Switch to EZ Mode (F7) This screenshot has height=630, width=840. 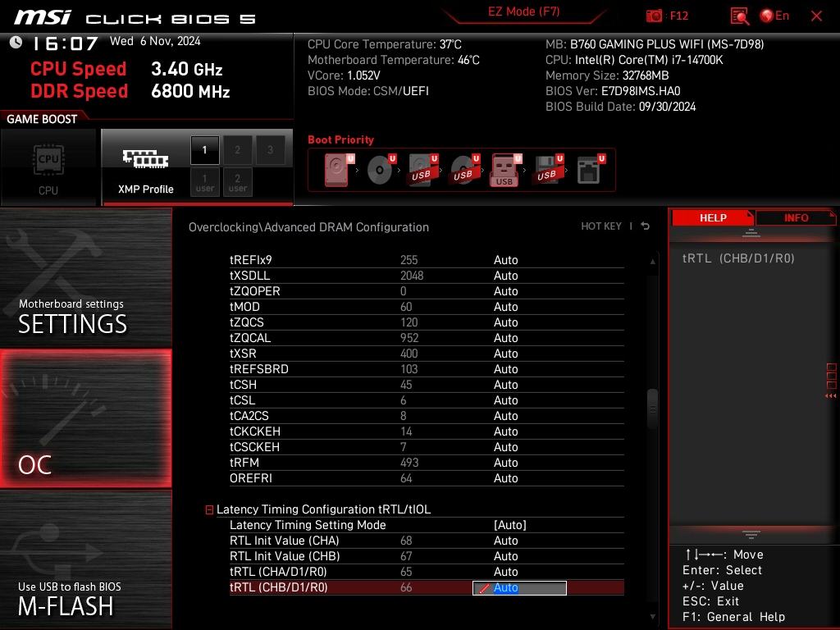pos(524,11)
